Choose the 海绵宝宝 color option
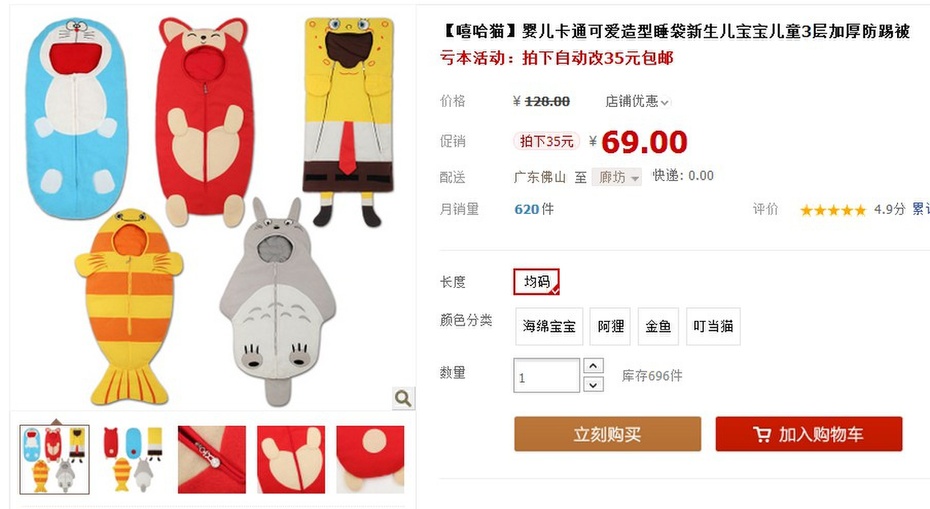Viewport: 930px width, 509px height. click(549, 326)
